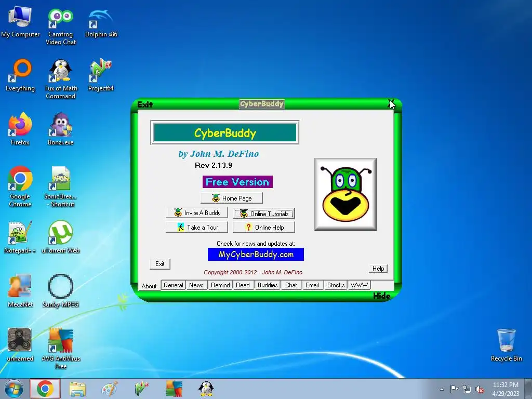The width and height of the screenshot is (532, 399).
Task: Open Project64 desktop shortcut
Action: [101, 75]
